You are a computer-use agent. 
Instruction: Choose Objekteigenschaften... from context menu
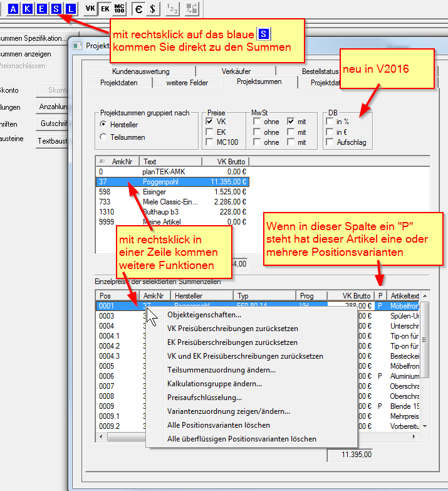[x=204, y=315]
